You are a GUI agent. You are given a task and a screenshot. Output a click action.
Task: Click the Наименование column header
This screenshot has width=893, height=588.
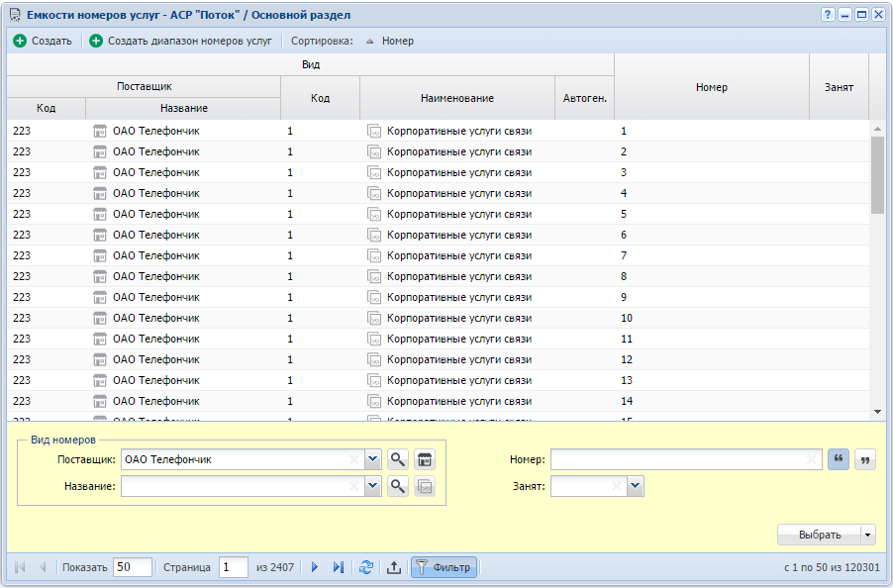[457, 98]
